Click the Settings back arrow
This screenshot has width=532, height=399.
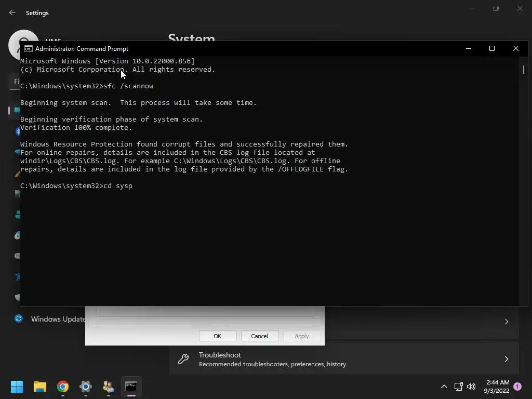pyautogui.click(x=12, y=12)
